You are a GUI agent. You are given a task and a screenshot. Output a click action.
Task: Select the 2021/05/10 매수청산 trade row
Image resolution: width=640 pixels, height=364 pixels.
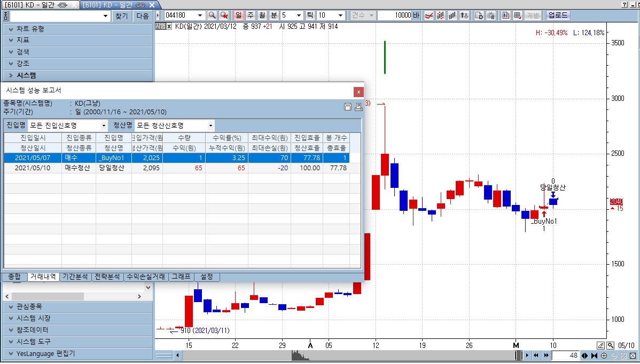tap(176, 168)
